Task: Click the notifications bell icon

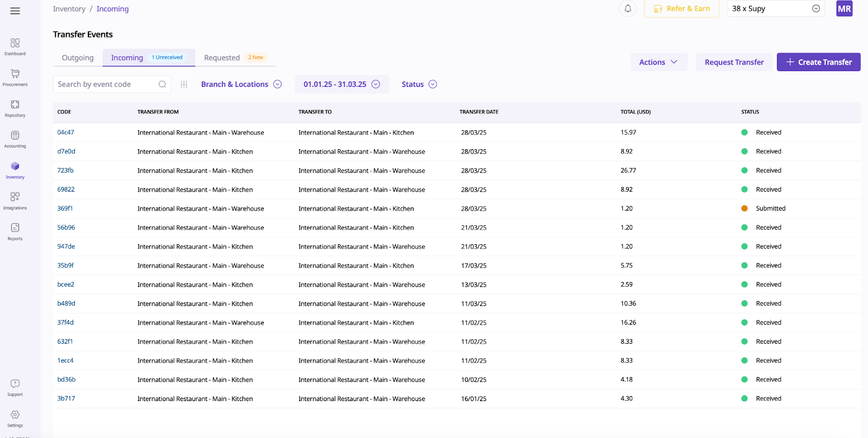Action: [x=628, y=9]
